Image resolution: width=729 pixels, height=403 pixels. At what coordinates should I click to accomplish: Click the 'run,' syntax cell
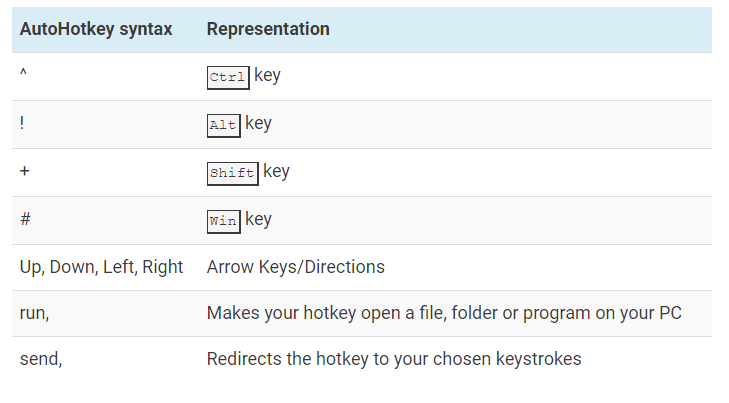[34, 313]
